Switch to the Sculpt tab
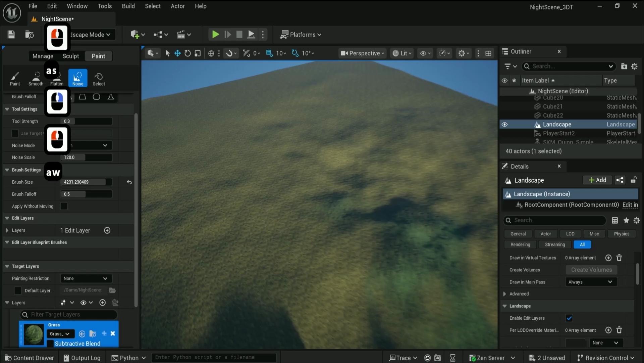644x363 pixels. tap(71, 56)
